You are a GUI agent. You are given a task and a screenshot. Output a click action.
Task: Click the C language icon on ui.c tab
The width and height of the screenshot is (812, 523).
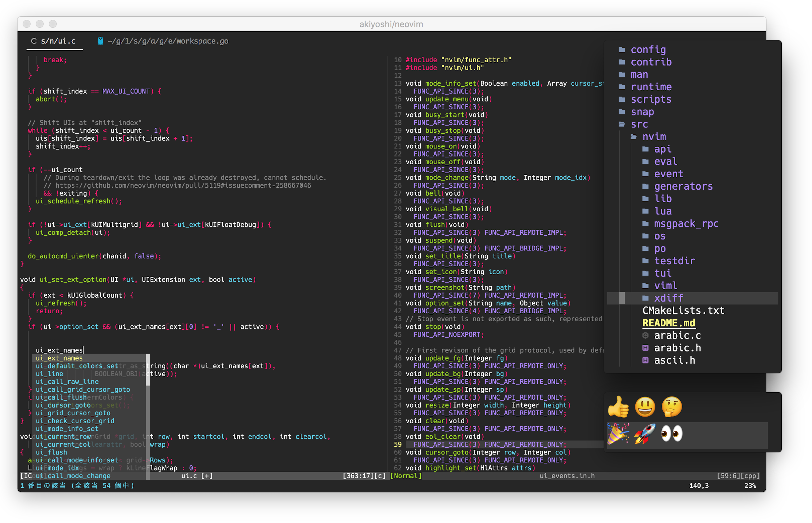coord(34,41)
